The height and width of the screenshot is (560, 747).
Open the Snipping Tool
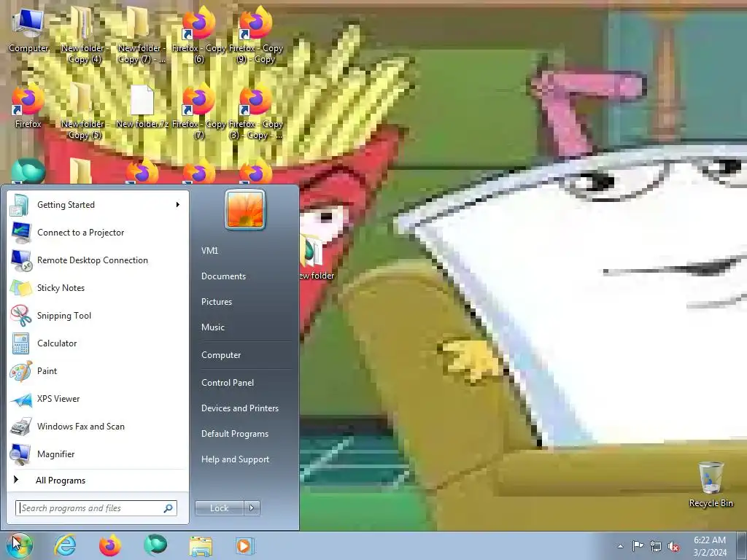[x=98, y=315]
